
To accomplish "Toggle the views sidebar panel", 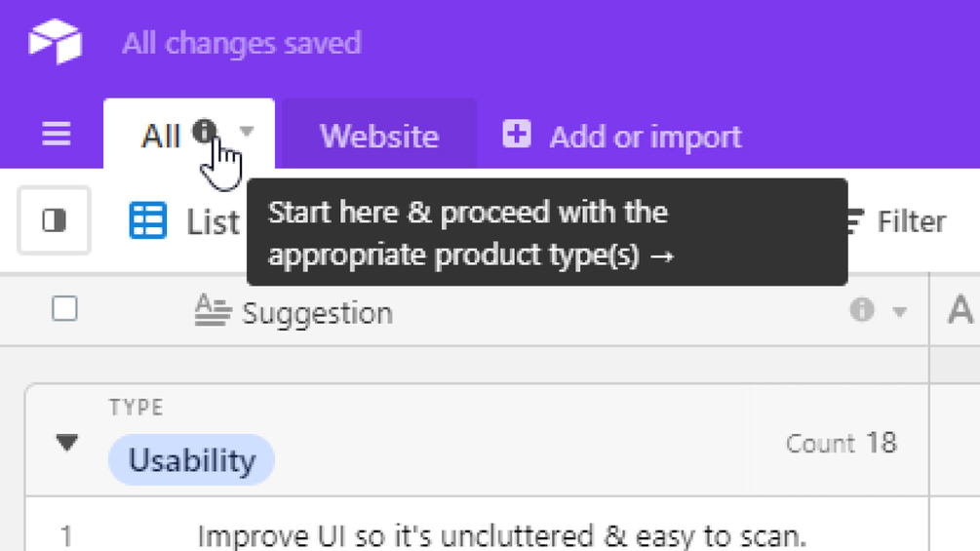I will pyautogui.click(x=55, y=220).
